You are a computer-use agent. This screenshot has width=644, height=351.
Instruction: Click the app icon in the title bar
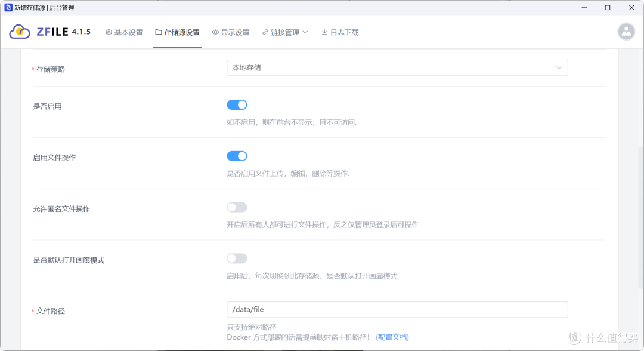point(8,8)
